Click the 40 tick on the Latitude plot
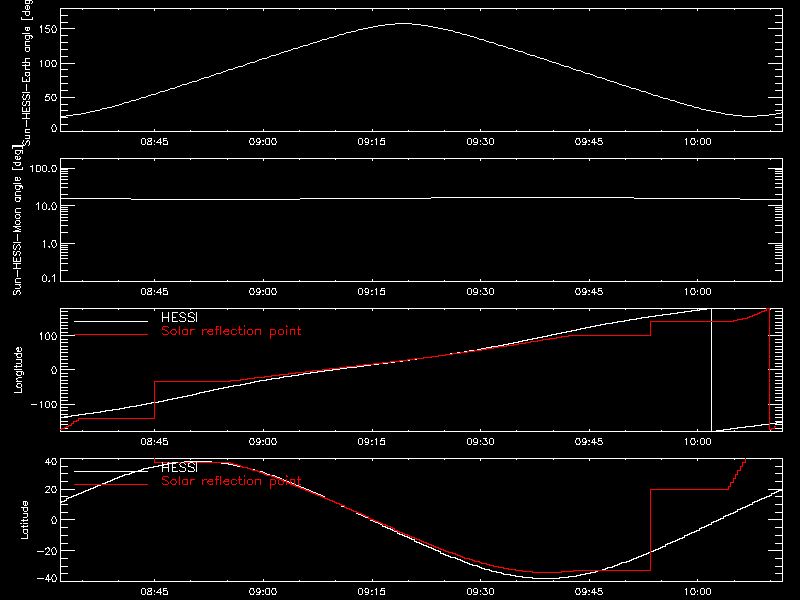The width and height of the screenshot is (800, 600). click(52, 462)
